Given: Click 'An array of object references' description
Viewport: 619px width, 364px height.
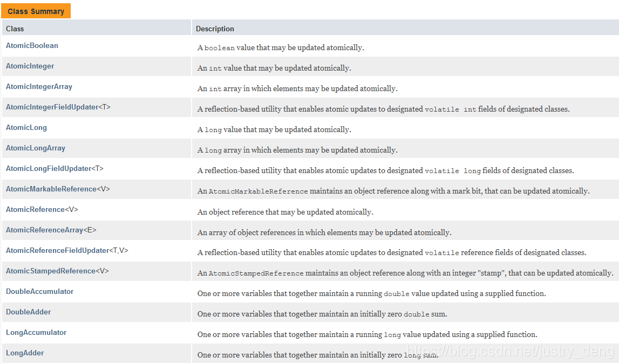Looking at the screenshot, I should [x=324, y=232].
